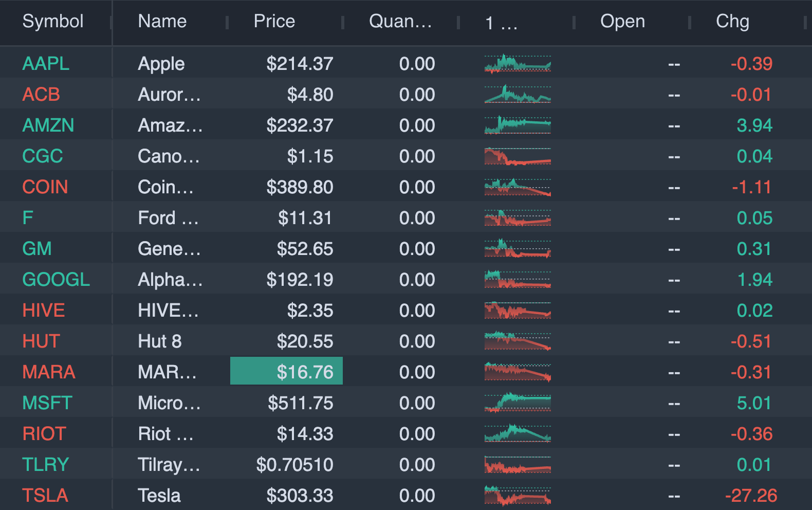Viewport: 812px width, 510px height.
Task: Click the Chg column header
Action: 732,22
